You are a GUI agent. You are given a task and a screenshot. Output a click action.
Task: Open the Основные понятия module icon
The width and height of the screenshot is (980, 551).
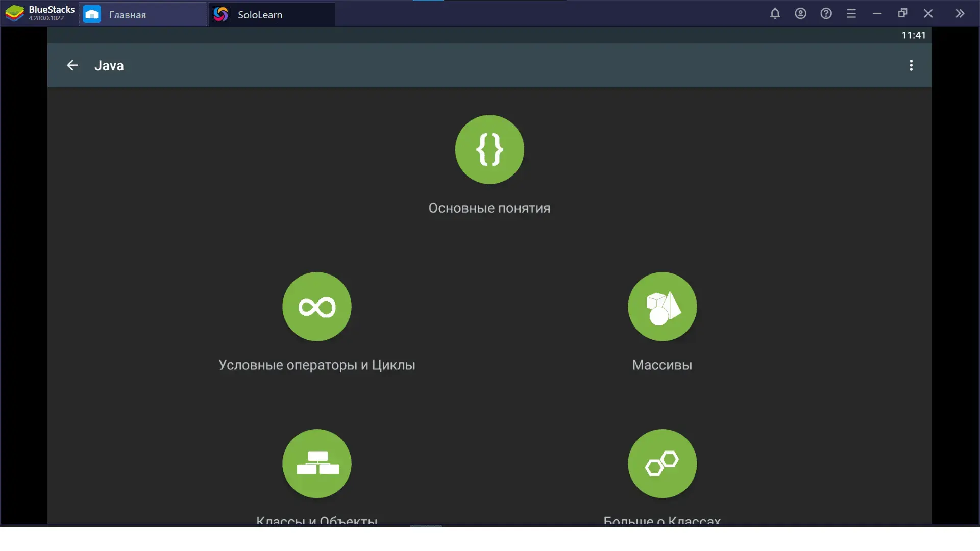[489, 149]
